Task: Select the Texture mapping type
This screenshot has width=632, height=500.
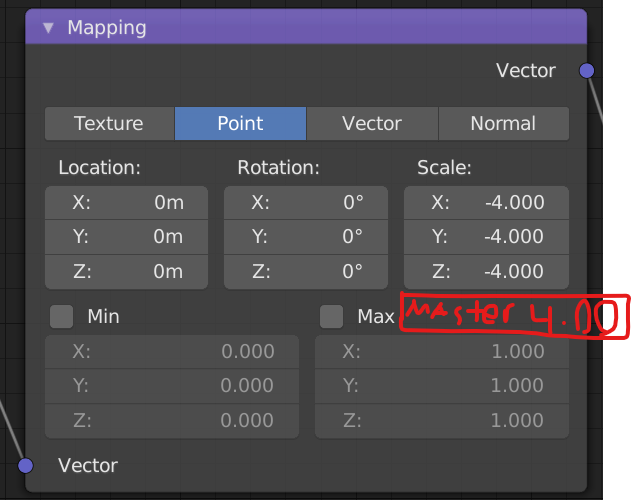Action: click(109, 123)
